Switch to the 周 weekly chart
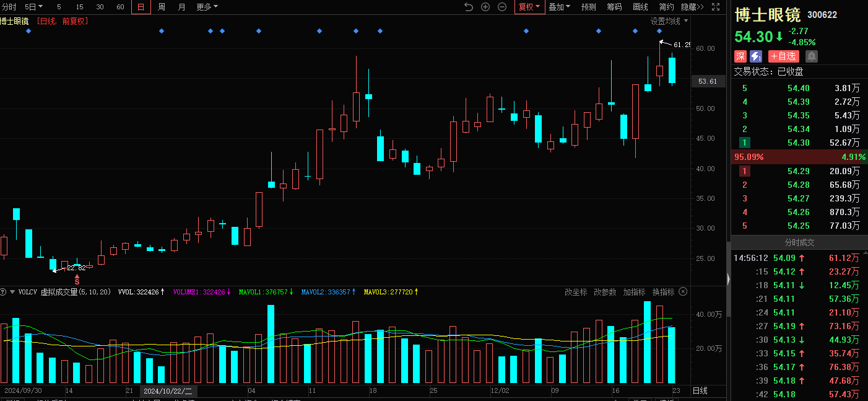This screenshot has width=868, height=401. pos(162,7)
